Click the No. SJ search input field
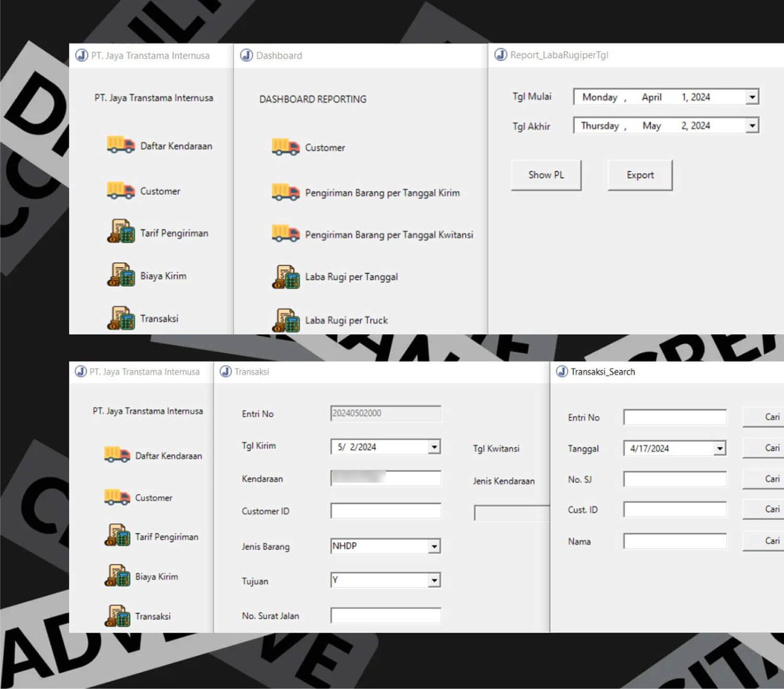Screen dimensions: 784x689 pos(675,479)
